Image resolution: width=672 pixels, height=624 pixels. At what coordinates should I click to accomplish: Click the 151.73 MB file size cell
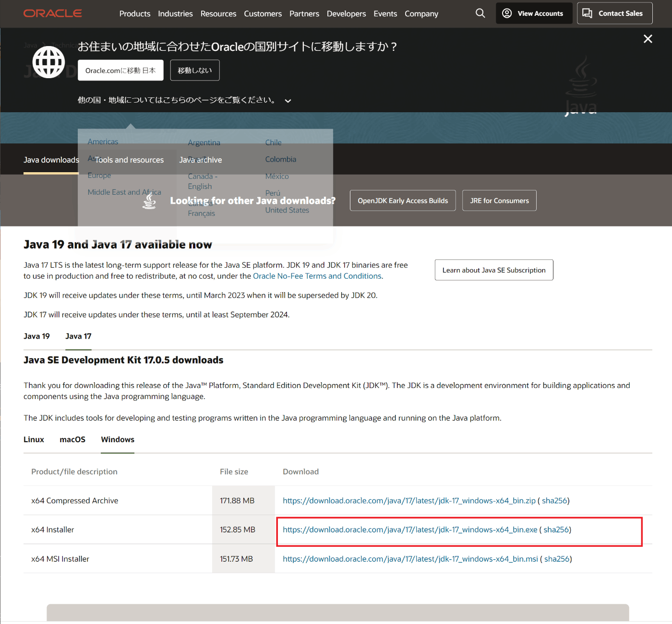tap(243, 559)
